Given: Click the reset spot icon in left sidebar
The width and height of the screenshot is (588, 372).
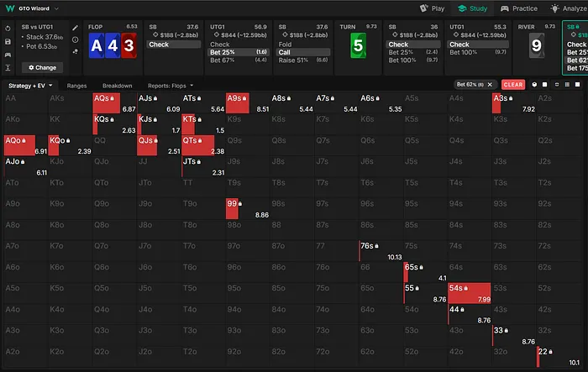Looking at the screenshot, I should coord(8,29).
